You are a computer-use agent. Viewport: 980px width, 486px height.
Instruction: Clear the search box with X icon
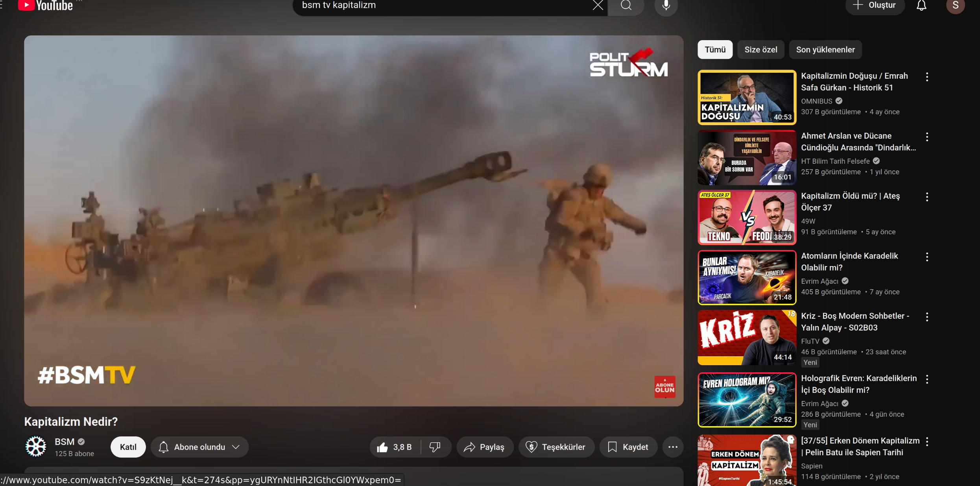pos(598,5)
